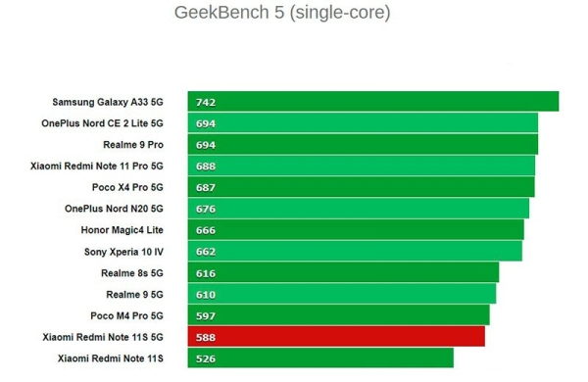This screenshot has height=382, width=588.
Task: Click the Sony Xperia 10 IV label
Action: tap(123, 252)
